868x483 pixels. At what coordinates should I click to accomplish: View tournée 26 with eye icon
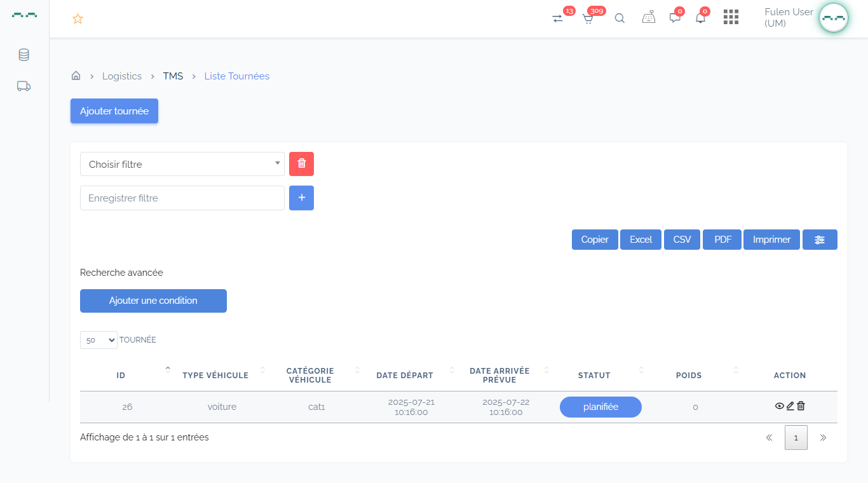point(779,406)
